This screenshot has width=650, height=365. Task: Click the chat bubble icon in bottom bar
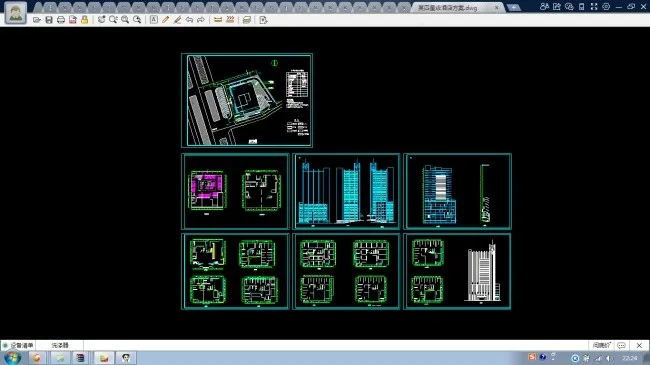(x=621, y=345)
